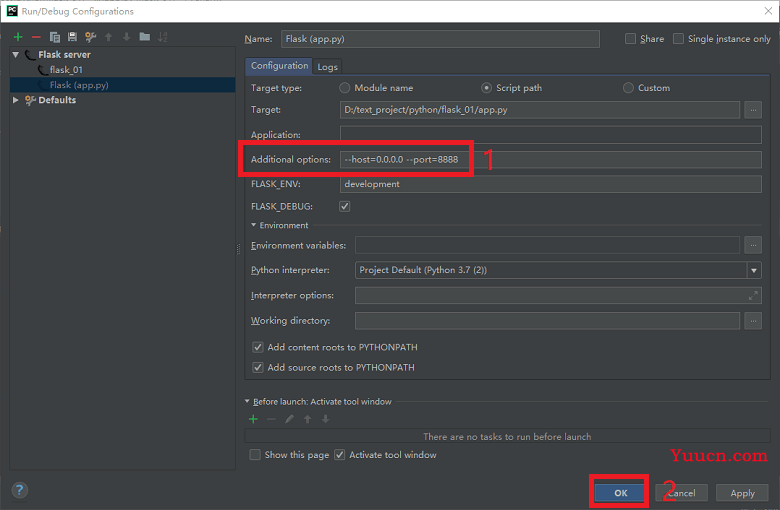
Task: Click the Target path field
Action: tap(540, 110)
